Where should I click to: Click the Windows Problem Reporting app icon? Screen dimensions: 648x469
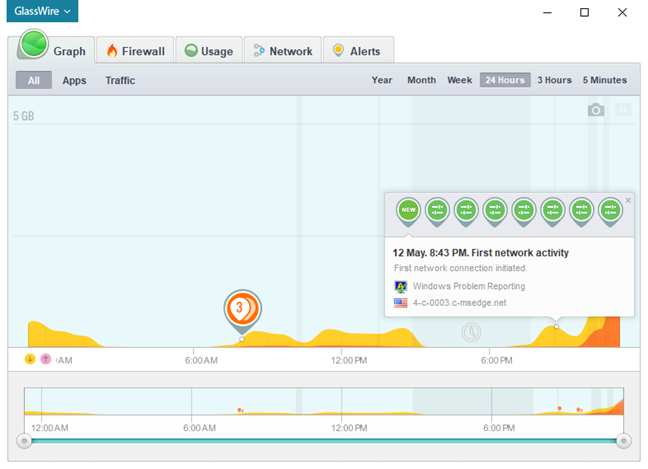click(x=400, y=286)
